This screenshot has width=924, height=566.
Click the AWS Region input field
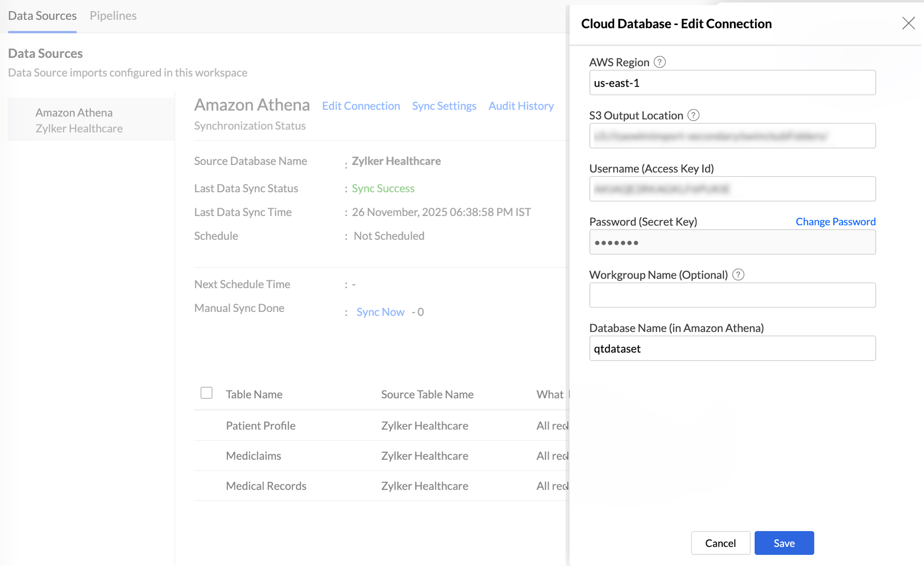click(x=732, y=83)
